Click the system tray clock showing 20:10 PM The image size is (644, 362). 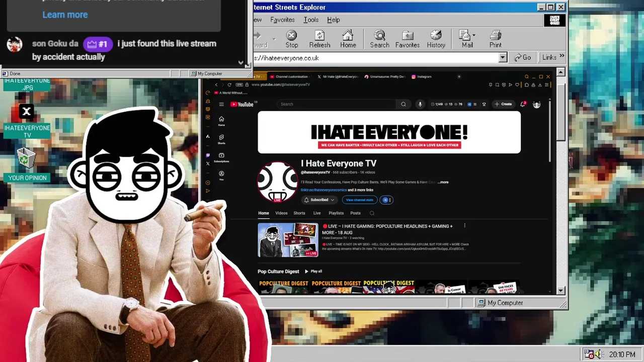(622, 354)
